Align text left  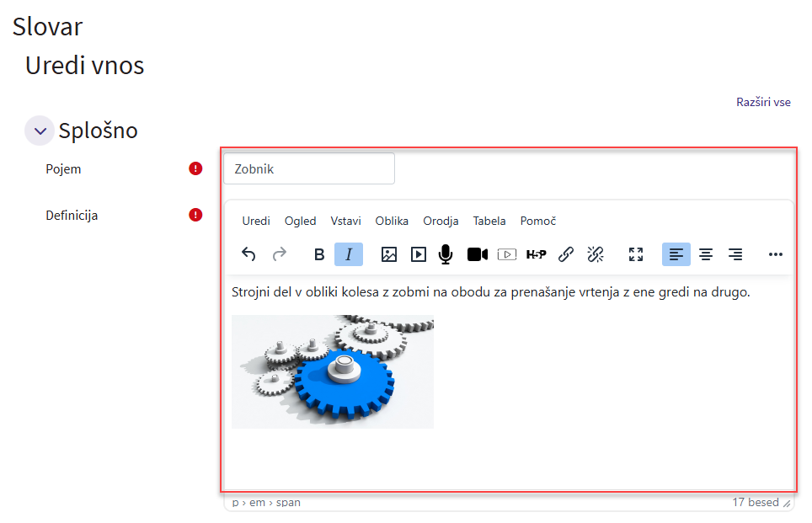[676, 254]
